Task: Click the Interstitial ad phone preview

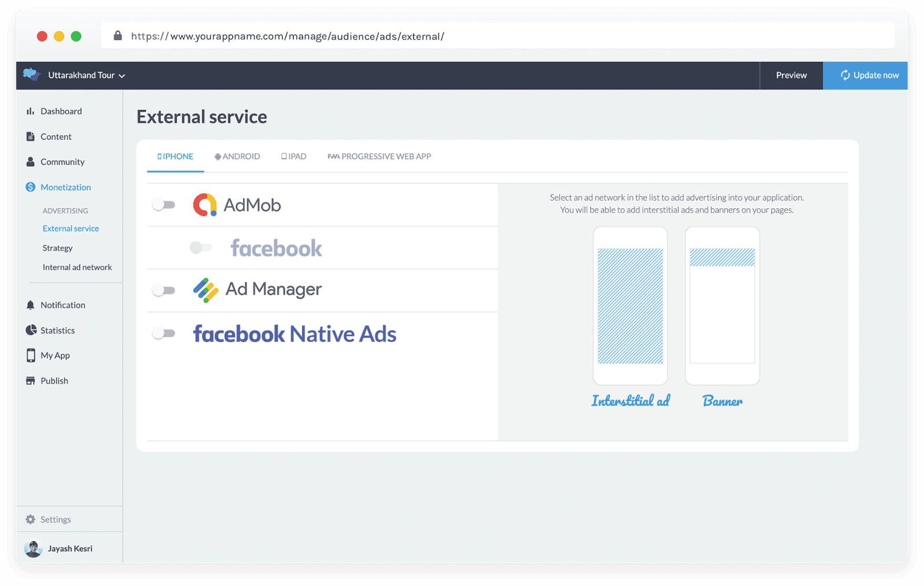Action: click(630, 306)
